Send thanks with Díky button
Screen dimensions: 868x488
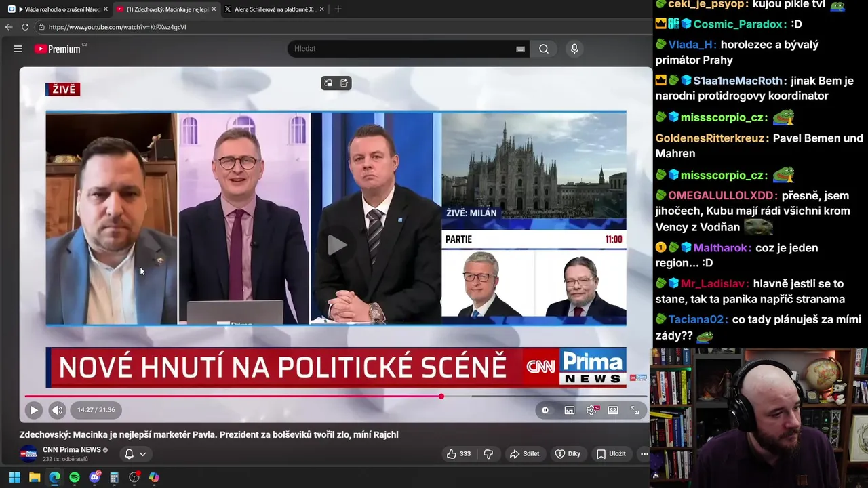(x=568, y=453)
